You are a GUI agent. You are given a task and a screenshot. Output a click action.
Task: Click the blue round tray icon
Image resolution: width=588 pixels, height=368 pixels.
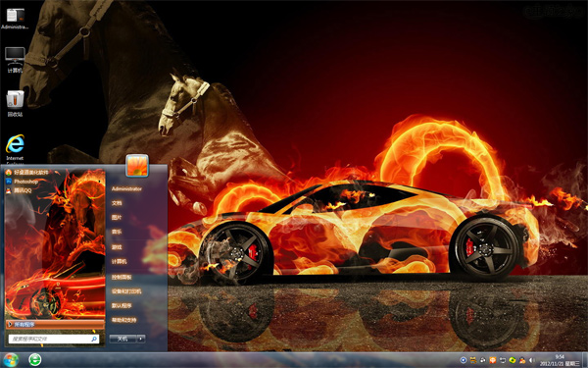(464, 360)
